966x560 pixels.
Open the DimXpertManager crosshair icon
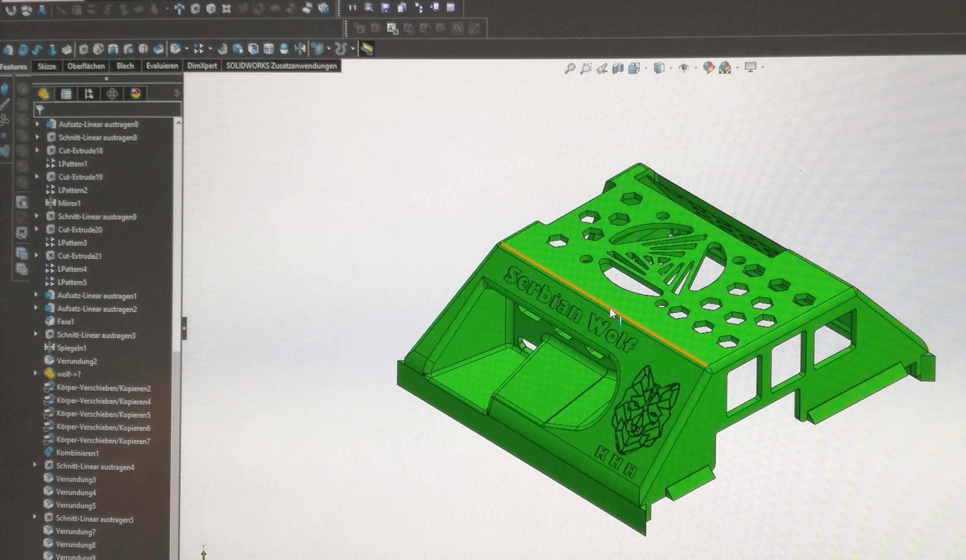tap(112, 94)
